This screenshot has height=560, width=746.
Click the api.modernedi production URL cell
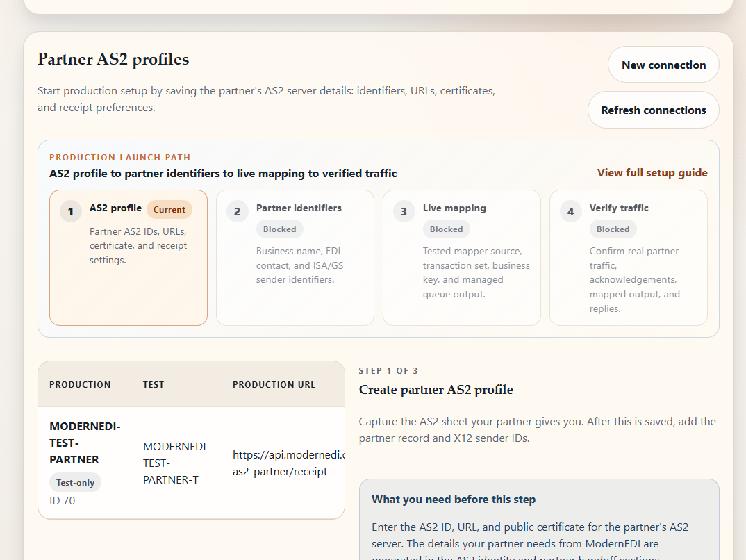[x=288, y=463]
